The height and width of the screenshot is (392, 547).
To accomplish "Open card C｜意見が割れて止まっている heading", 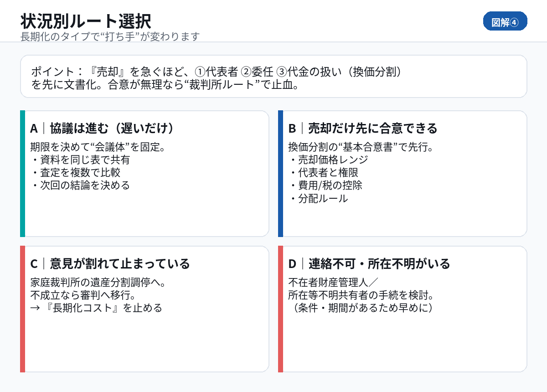I will pos(110,263).
